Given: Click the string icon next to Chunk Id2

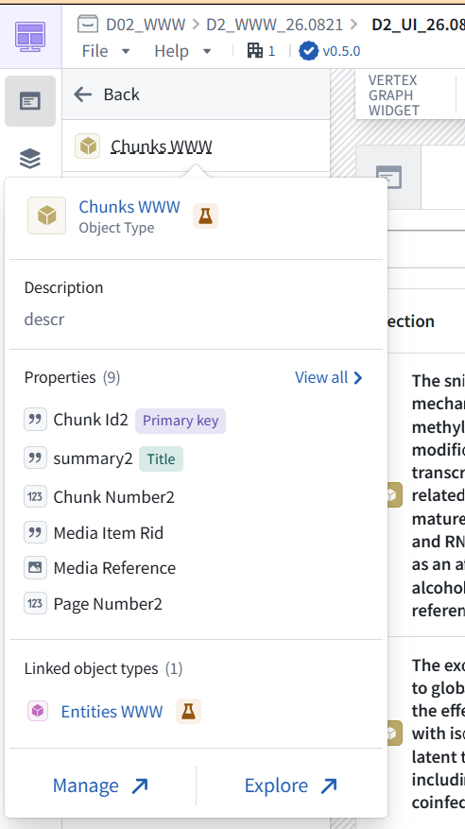Looking at the screenshot, I should [x=35, y=420].
